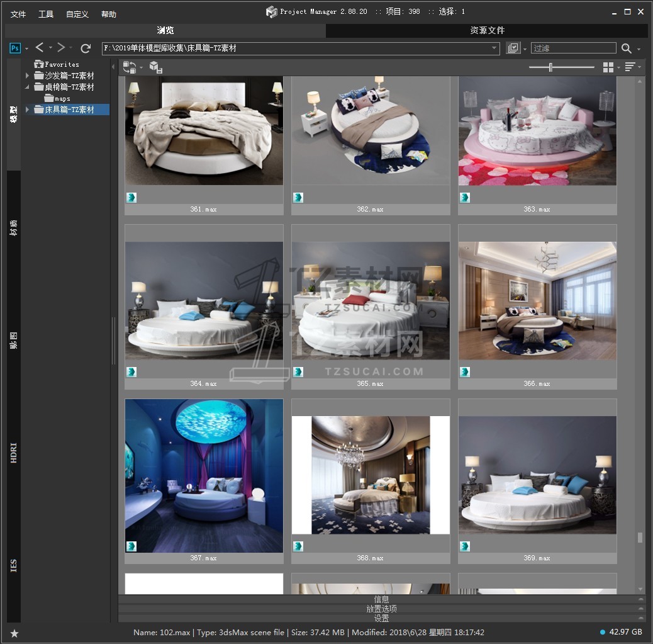Image resolution: width=653 pixels, height=644 pixels.
Task: Click the search magnifier icon
Action: point(626,48)
